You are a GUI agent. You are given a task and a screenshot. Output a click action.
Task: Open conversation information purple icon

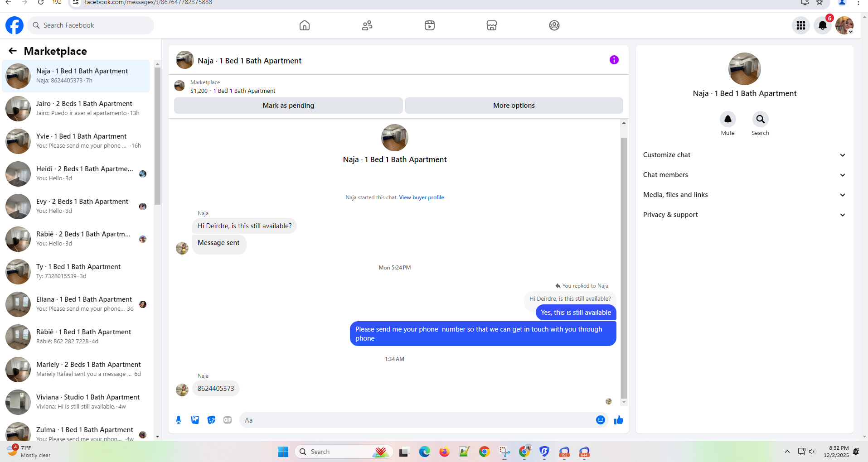(x=614, y=60)
